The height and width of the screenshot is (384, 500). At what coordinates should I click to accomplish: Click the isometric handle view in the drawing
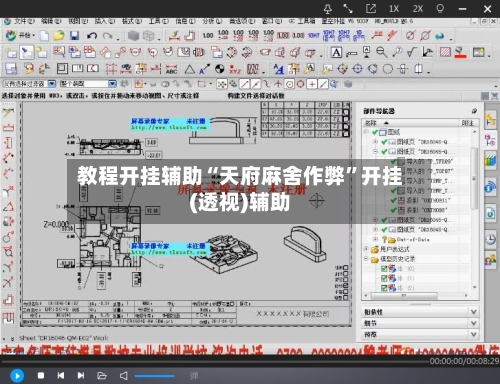[x=305, y=244]
